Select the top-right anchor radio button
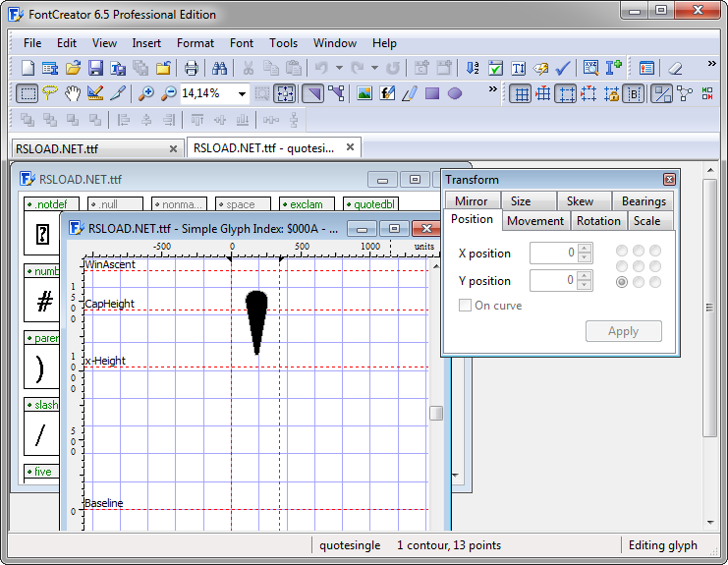 pos(655,251)
